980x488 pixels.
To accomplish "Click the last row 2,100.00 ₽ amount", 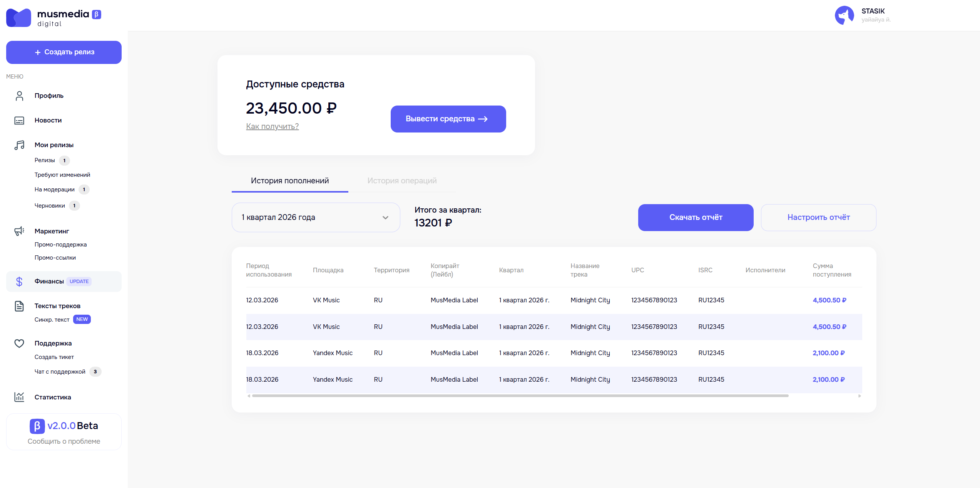I will tap(829, 380).
